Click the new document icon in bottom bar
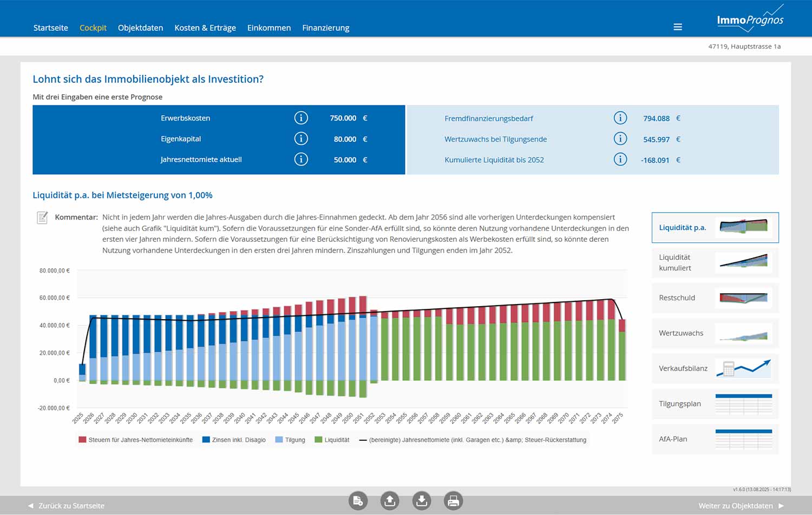 [358, 501]
